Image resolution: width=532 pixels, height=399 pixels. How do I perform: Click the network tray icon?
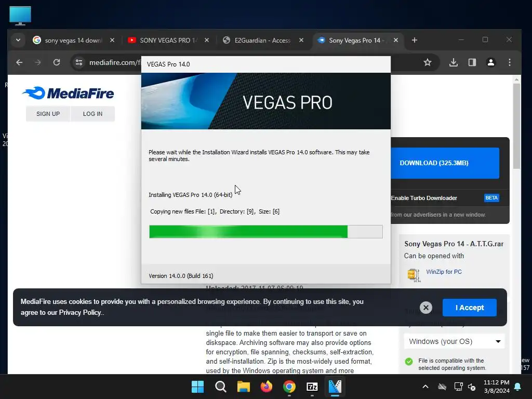tap(458, 387)
